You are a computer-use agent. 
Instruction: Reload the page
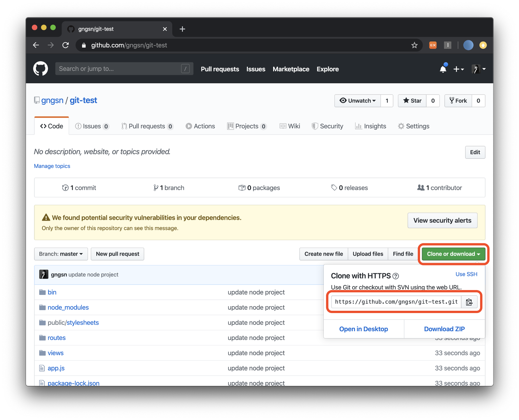66,45
